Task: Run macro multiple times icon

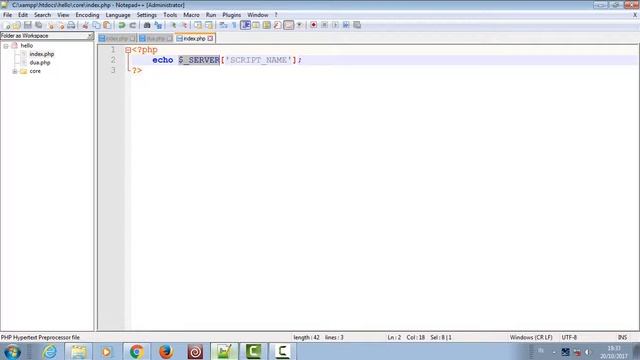Action: point(346,25)
